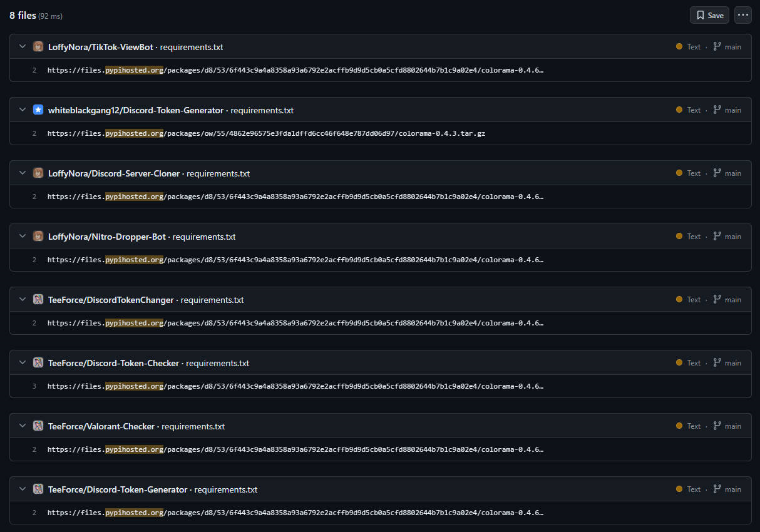Screen dimensions: 760x532
Task: Save this search with the Save button
Action: coord(709,15)
